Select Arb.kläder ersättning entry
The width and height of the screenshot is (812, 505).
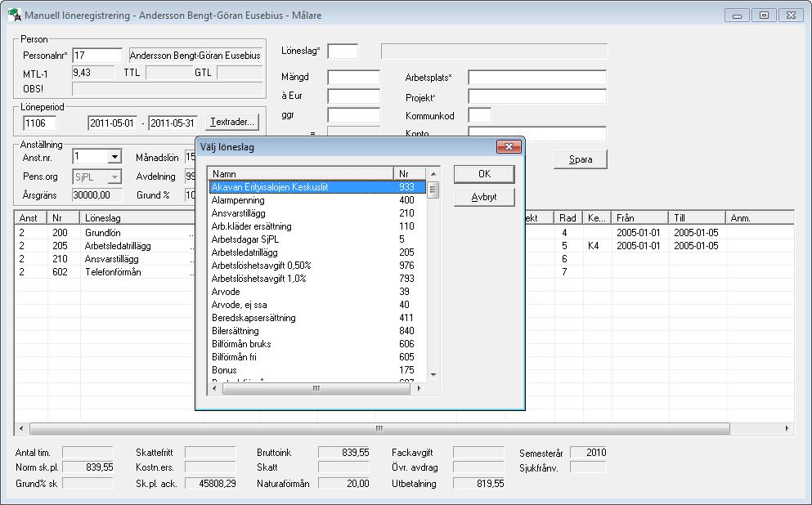pyautogui.click(x=317, y=226)
